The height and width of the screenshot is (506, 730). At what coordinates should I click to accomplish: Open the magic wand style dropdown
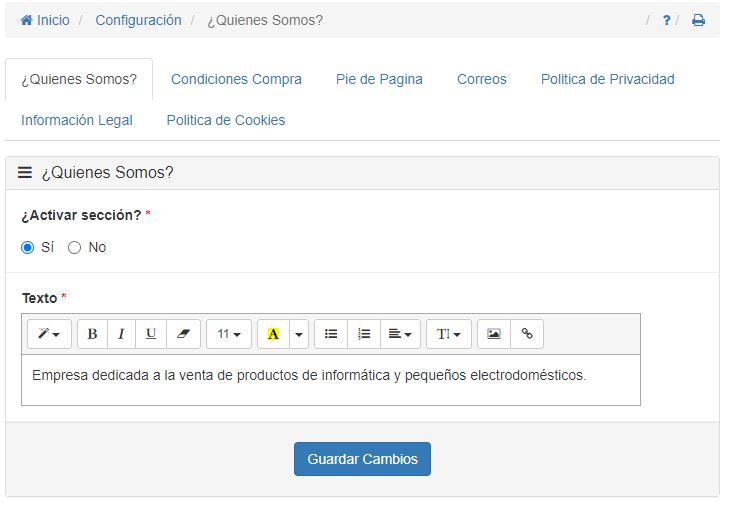coord(49,334)
